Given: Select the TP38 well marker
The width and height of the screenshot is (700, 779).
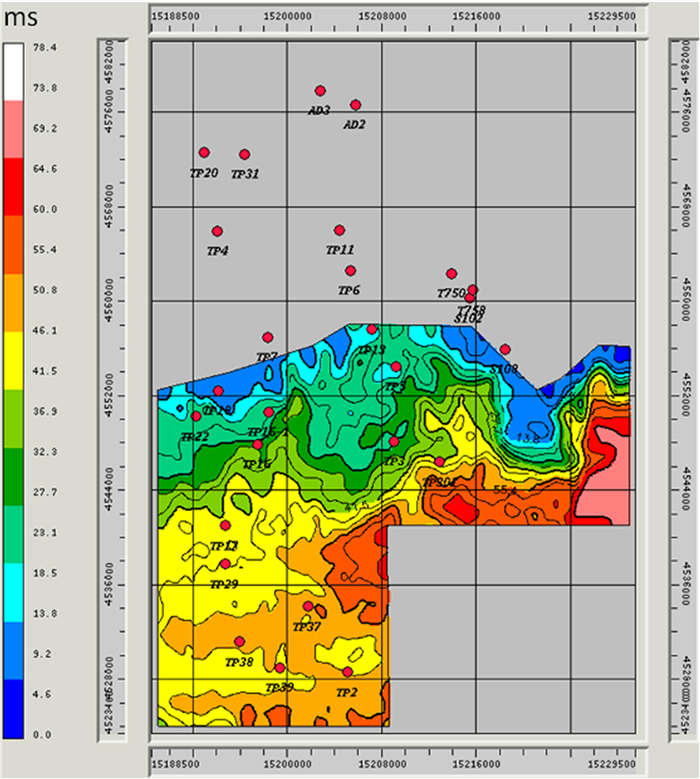Looking at the screenshot, I should pos(239,642).
